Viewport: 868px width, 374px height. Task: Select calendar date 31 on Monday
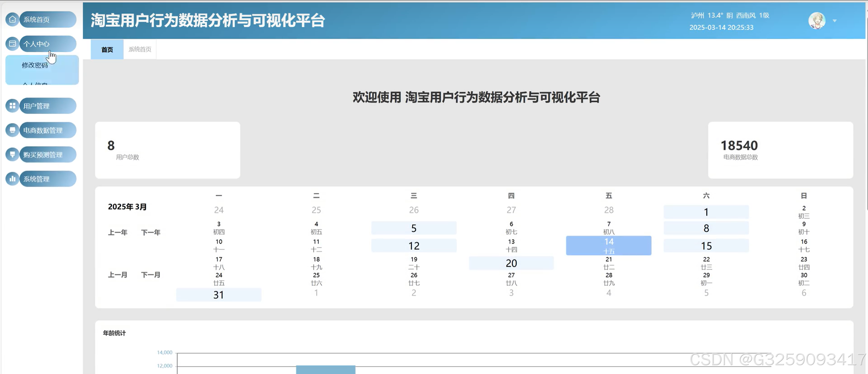click(219, 294)
